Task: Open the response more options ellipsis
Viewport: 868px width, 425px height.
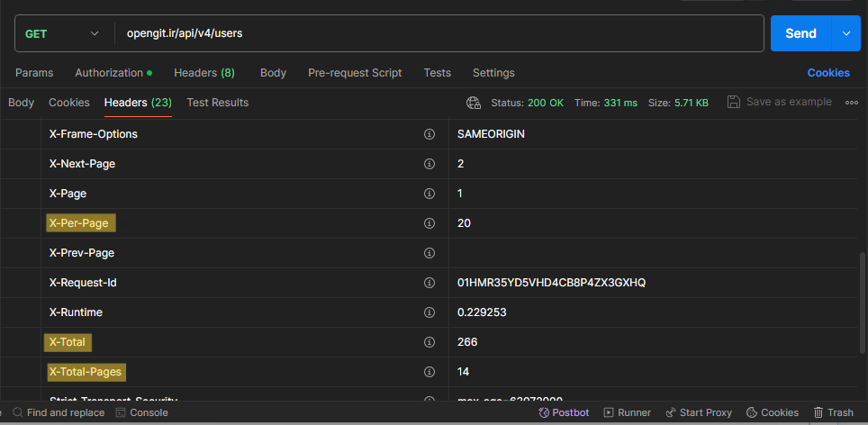Action: click(852, 103)
